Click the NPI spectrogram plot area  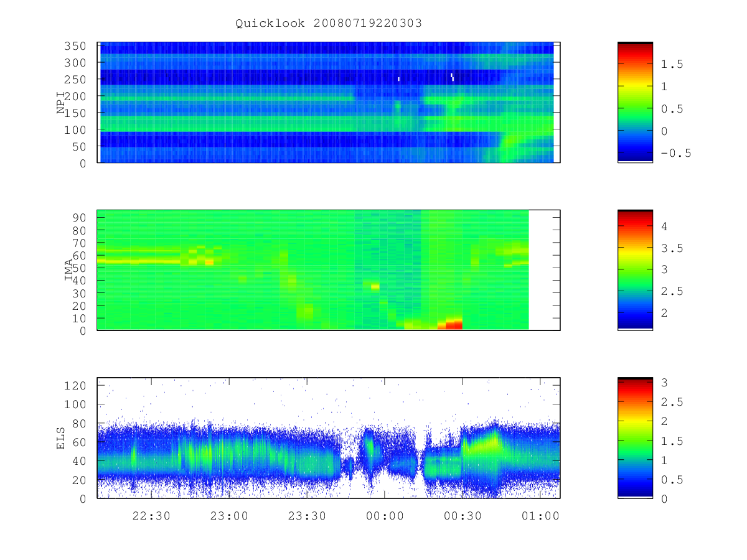coord(329,102)
